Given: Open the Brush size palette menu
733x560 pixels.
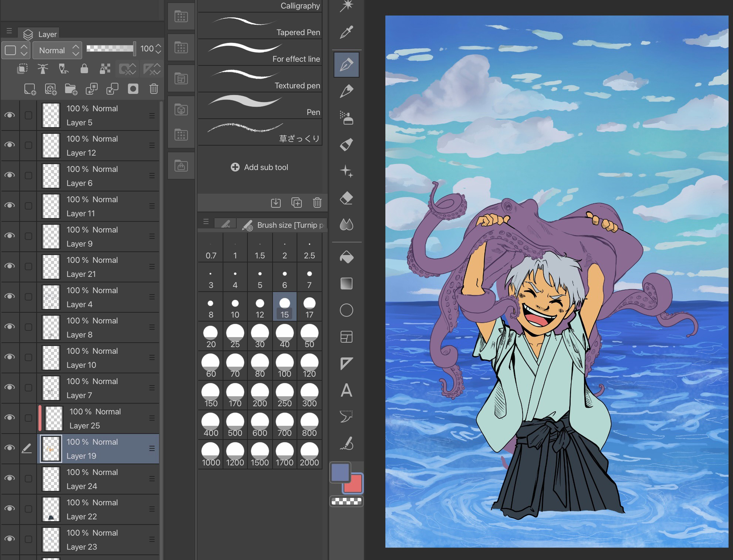Looking at the screenshot, I should pyautogui.click(x=206, y=222).
